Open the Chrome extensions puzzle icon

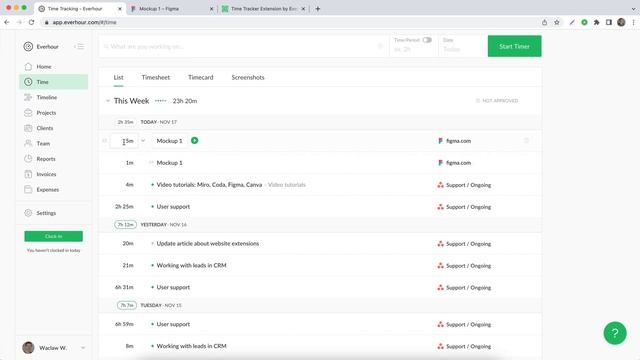click(596, 22)
